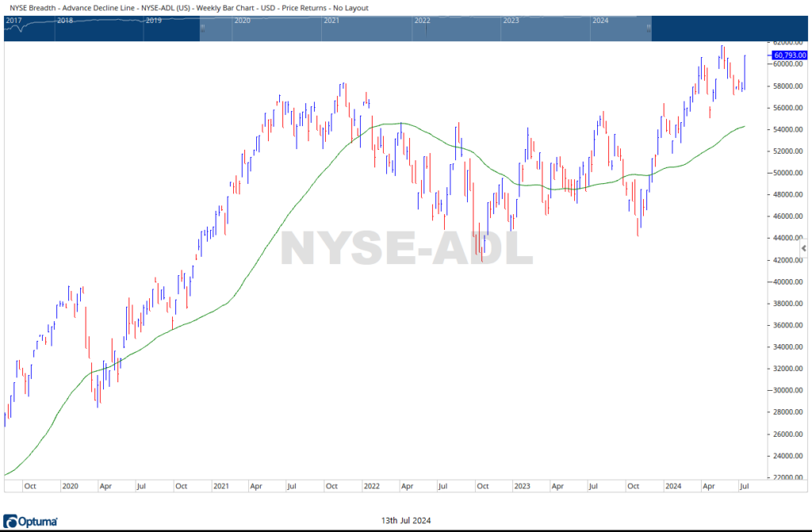Select the 2020 label on bottom date axis
This screenshot has width=812, height=532.
coord(70,485)
